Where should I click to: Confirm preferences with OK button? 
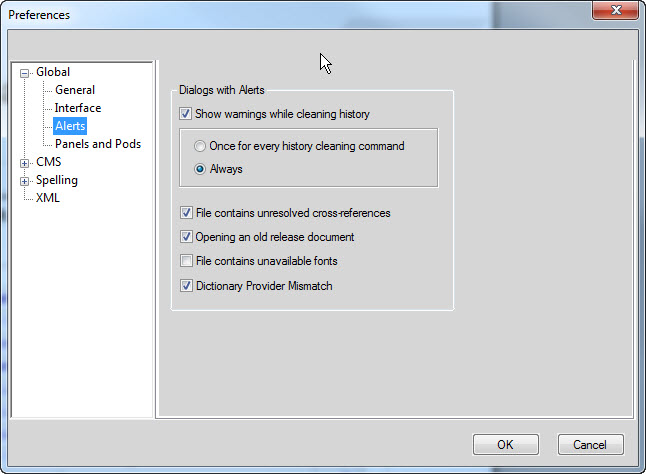tap(506, 445)
